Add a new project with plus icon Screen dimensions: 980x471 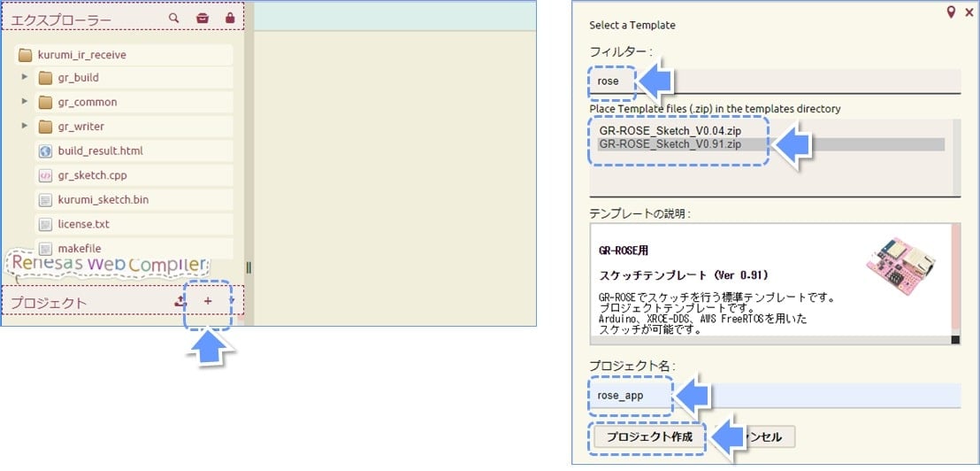click(x=208, y=301)
